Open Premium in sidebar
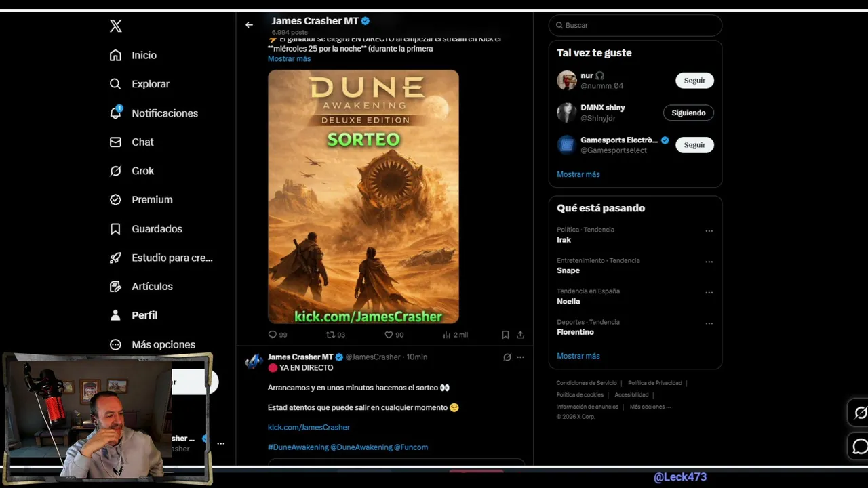 click(x=141, y=199)
